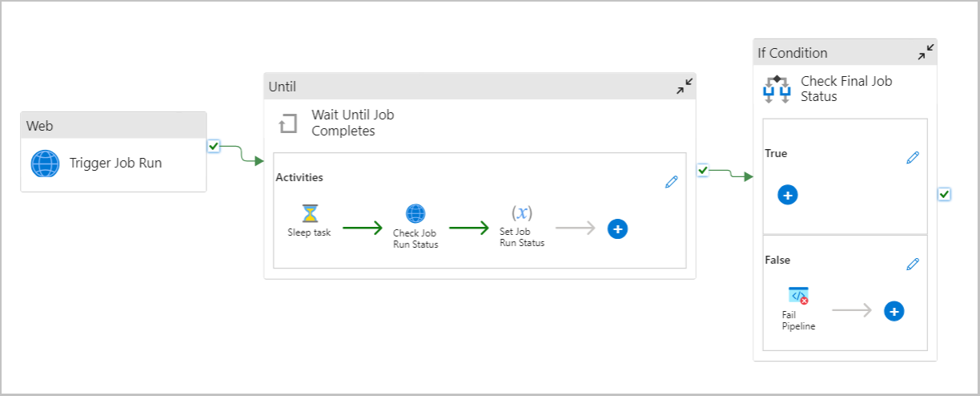The width and height of the screenshot is (980, 396).
Task: Edit the False branch with the pencil
Action: (x=913, y=264)
